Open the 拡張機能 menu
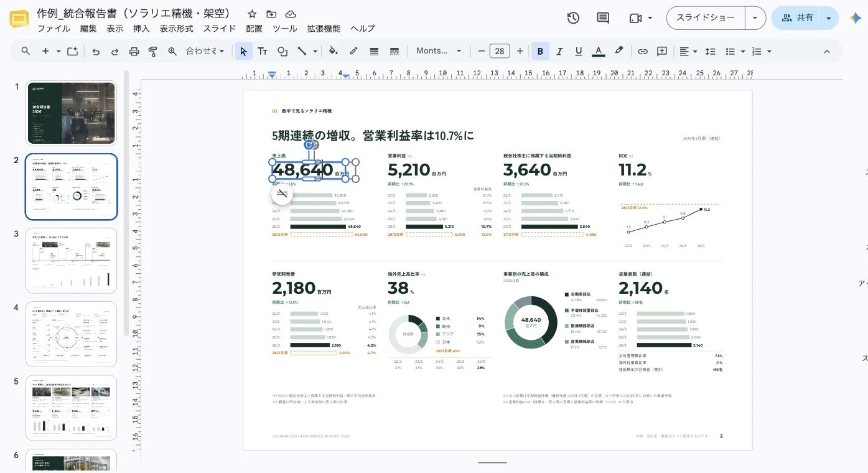 [x=324, y=28]
